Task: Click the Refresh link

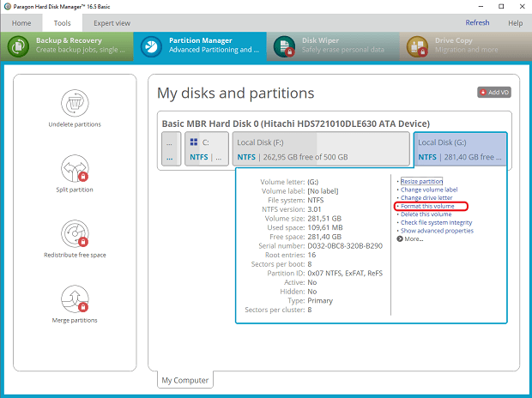Action: tap(477, 23)
